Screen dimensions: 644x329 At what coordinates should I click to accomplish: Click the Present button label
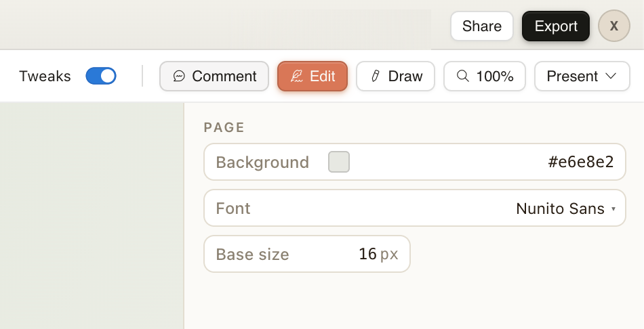572,76
